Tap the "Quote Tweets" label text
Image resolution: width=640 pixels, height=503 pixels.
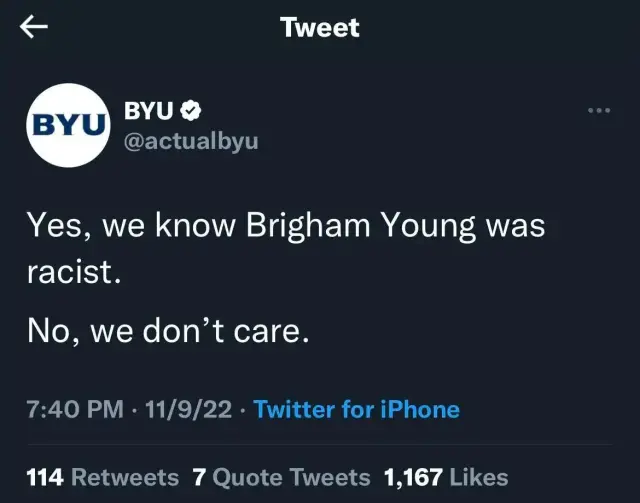[x=291, y=478]
